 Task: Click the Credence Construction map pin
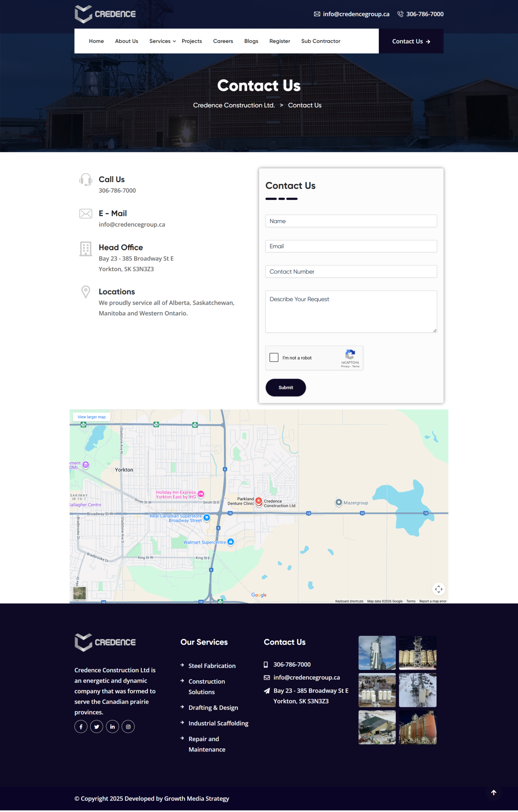pos(259,501)
